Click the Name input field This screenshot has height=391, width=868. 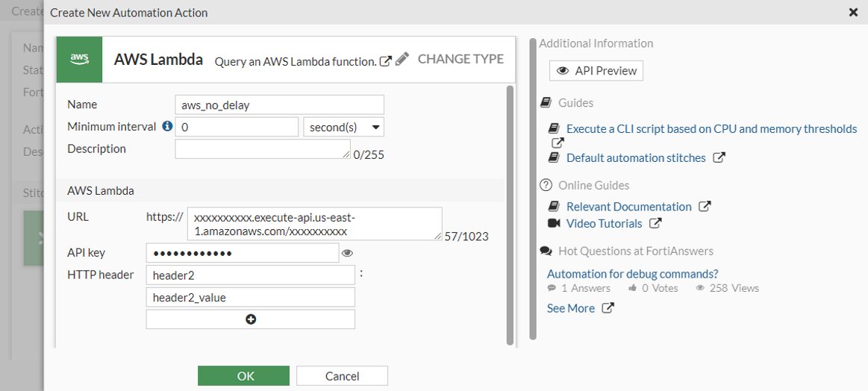(279, 105)
